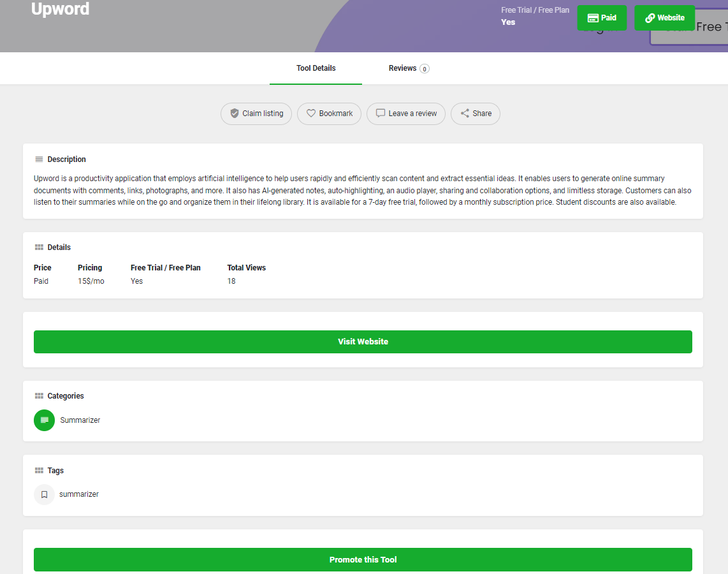Click Leave a review button
The height and width of the screenshot is (574, 728).
(406, 114)
